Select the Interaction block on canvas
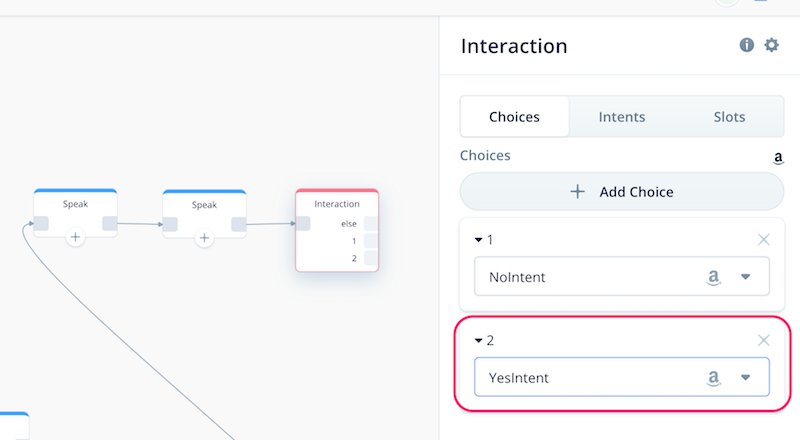800x440 pixels. [337, 230]
